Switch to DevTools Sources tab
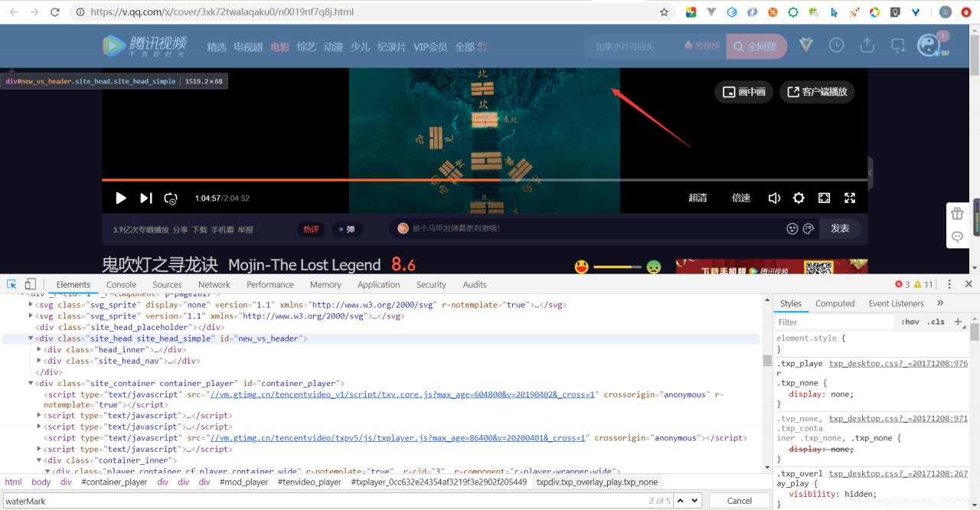 167,284
